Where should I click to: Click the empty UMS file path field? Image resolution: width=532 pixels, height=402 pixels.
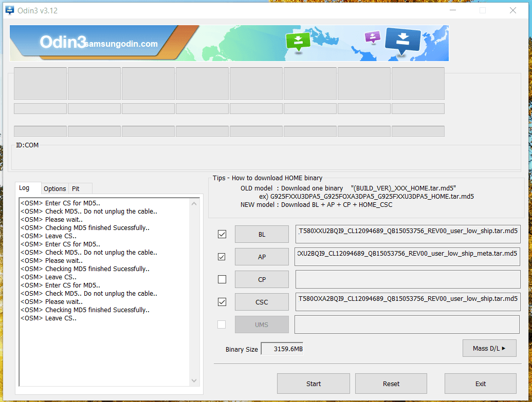[x=407, y=324]
